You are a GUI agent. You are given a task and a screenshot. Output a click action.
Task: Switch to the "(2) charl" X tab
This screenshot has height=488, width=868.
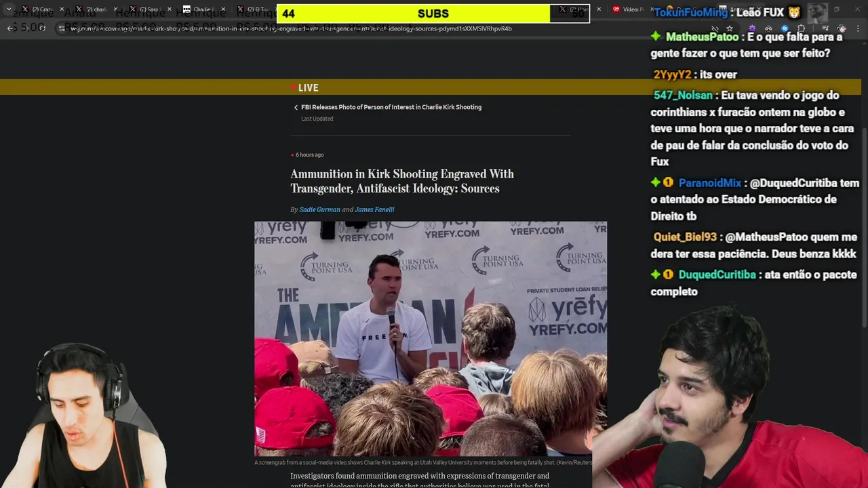pos(96,9)
